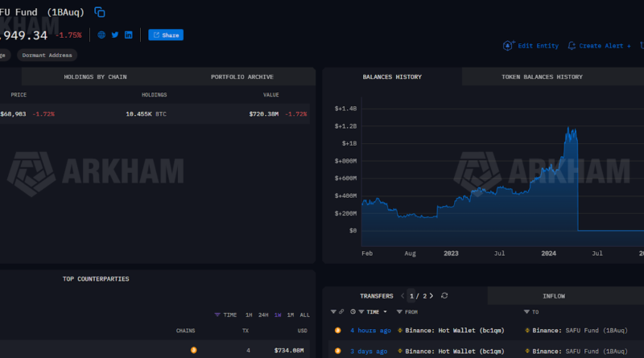Open the '3 days ago' transaction link

pyautogui.click(x=369, y=352)
